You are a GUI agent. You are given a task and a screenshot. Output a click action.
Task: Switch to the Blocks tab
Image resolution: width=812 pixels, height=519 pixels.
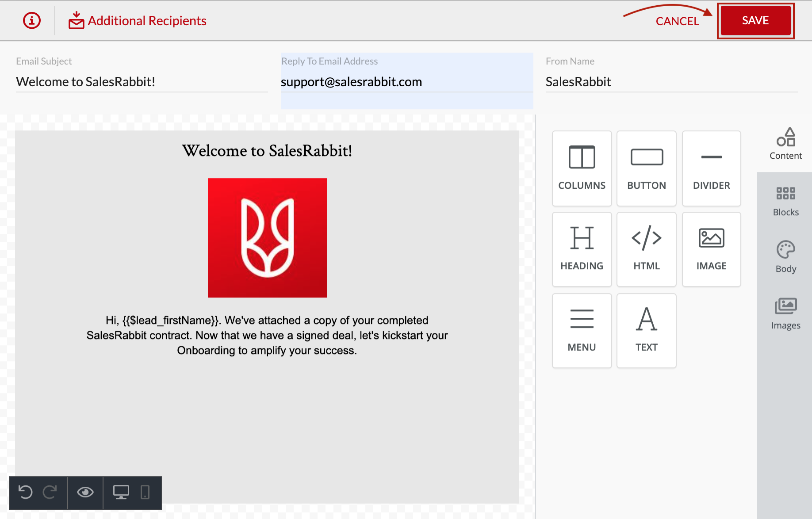pos(785,201)
